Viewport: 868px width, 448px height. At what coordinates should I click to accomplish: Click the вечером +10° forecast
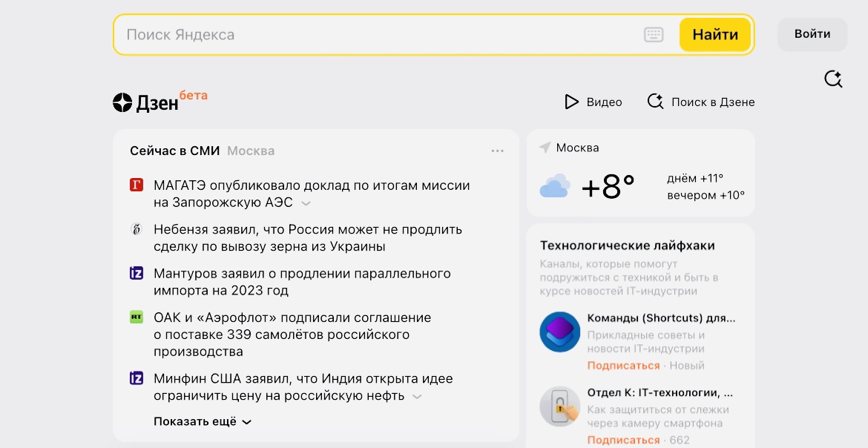[x=706, y=196]
